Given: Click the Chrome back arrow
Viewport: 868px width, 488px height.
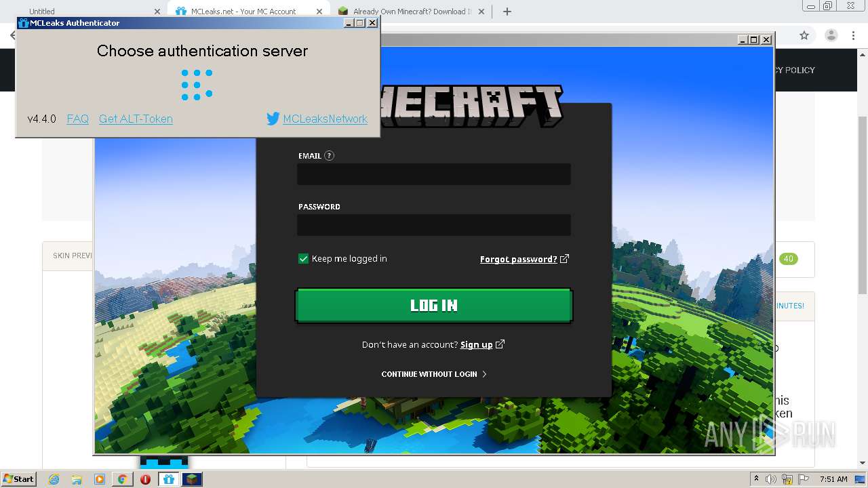Looking at the screenshot, I should coord(12,35).
